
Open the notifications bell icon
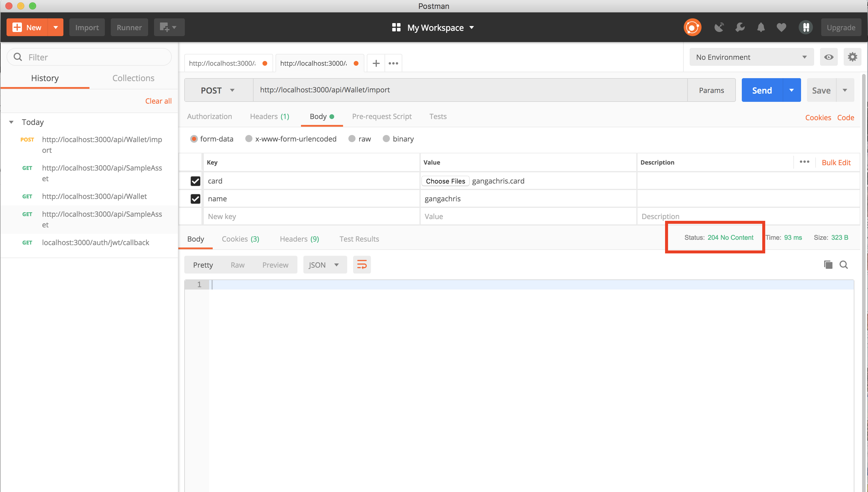click(x=761, y=27)
